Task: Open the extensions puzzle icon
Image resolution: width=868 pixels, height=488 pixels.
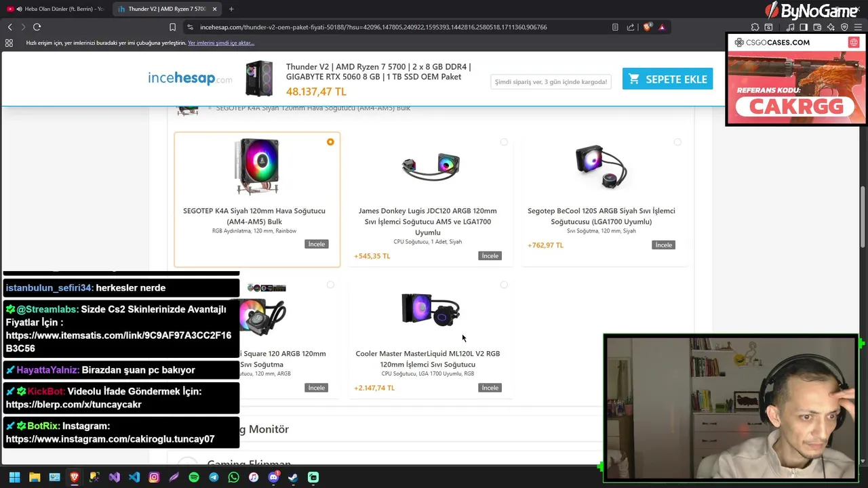Action: 755,27
